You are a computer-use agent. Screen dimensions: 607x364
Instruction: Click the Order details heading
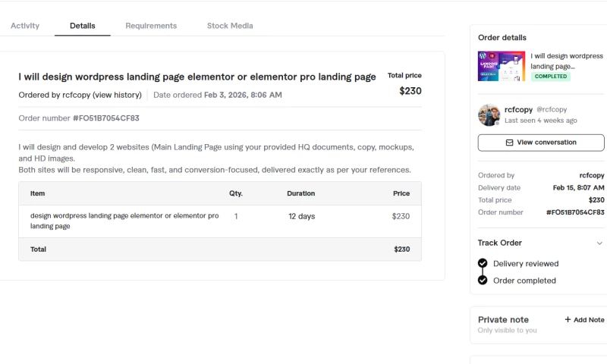502,37
